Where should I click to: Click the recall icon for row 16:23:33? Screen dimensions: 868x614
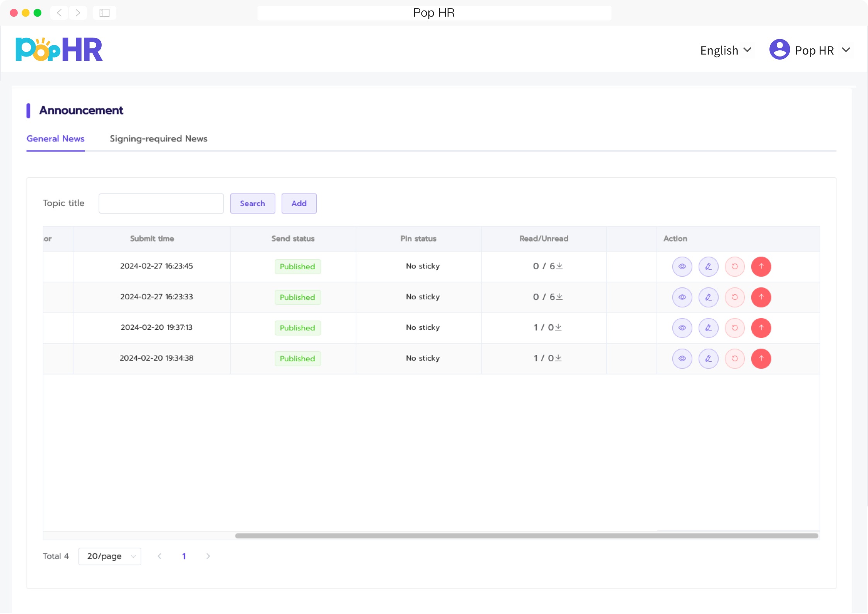pos(735,297)
